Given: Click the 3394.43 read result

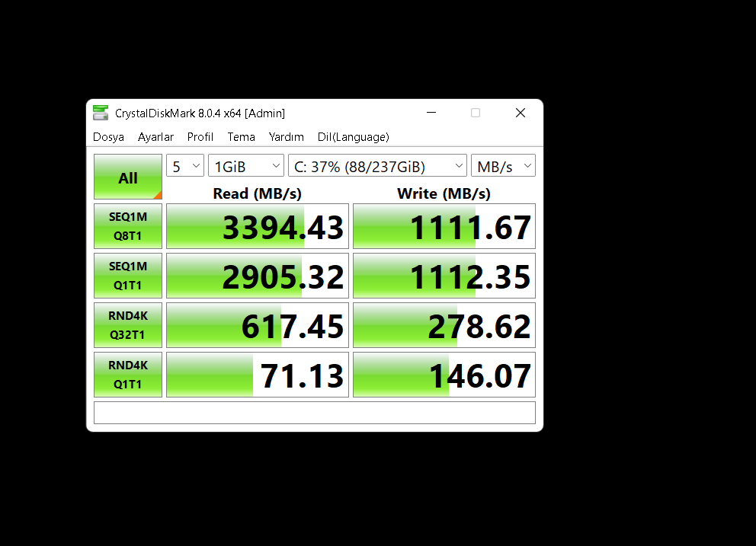Looking at the screenshot, I should (258, 226).
